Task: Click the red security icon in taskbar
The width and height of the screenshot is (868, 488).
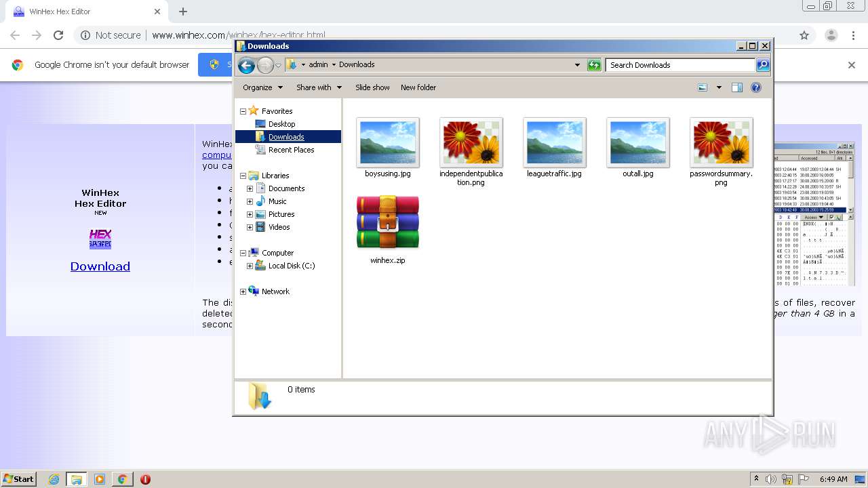Action: (x=145, y=479)
